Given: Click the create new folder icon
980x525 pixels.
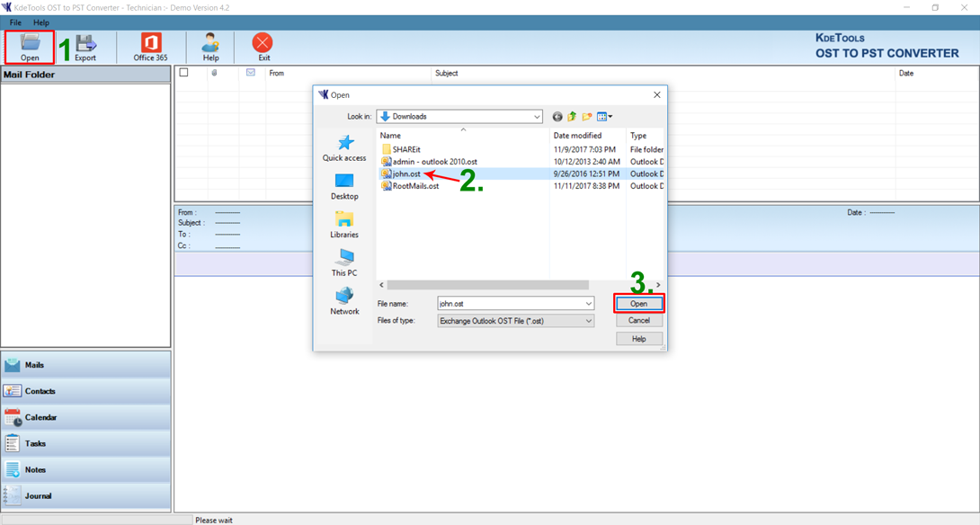Looking at the screenshot, I should pos(587,117).
